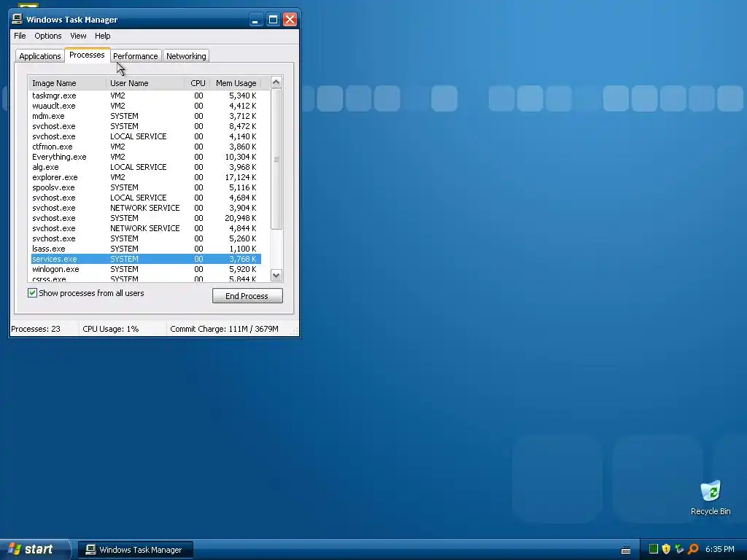Screen dimensions: 747x560
Task: Select svchost.exe using 4,140 K memory
Action: 146,136
